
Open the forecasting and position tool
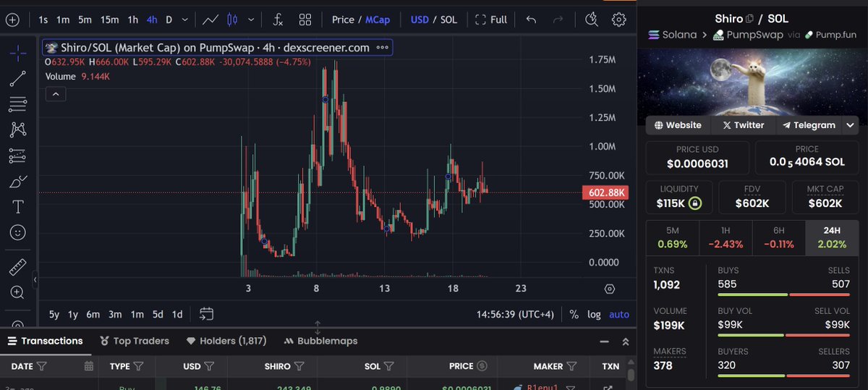[18, 156]
